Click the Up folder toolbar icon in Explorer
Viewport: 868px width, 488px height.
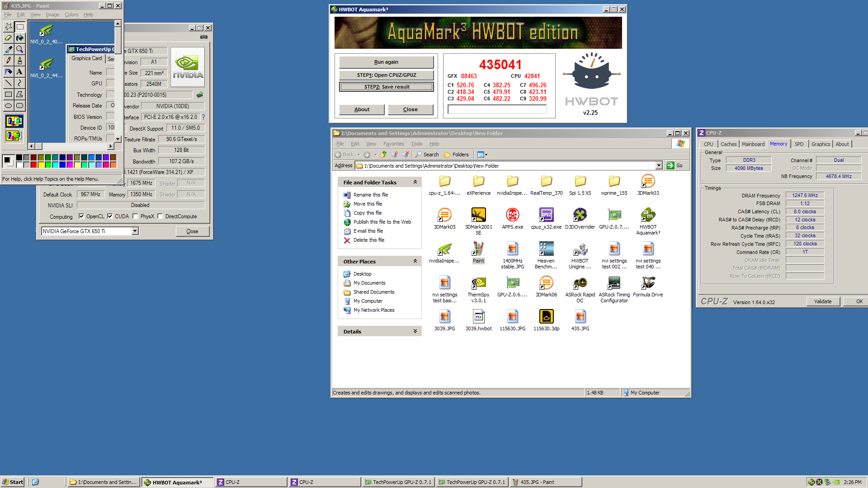[x=383, y=155]
